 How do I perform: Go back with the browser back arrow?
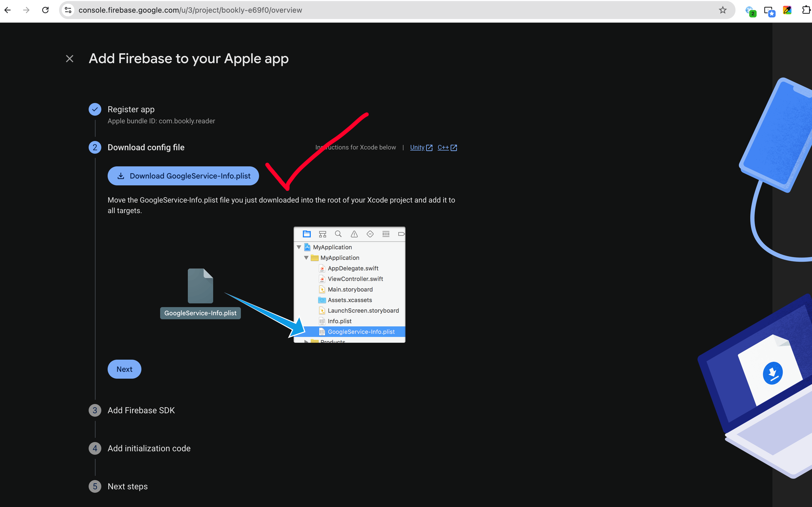[7, 10]
